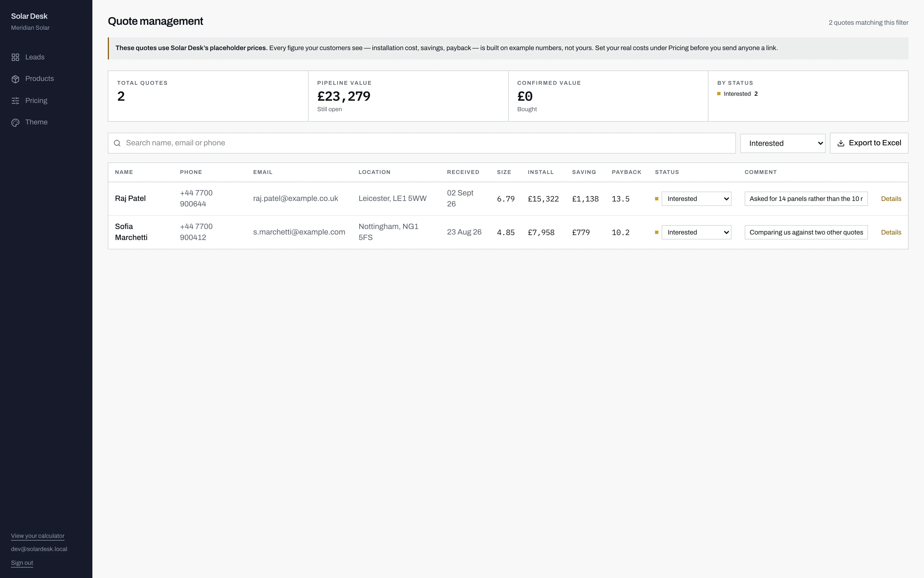Click the Status column header
This screenshot has height=578, width=924.
[x=667, y=172]
